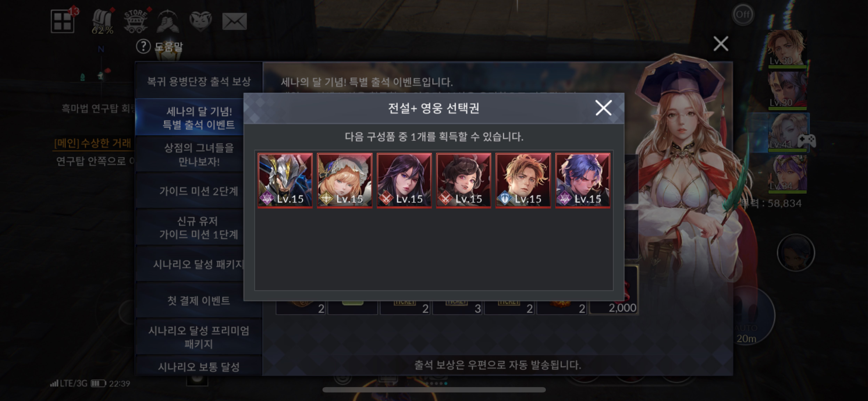The image size is (868, 401).
Task: Open the 가이드 미션 2단계 tab
Action: click(x=199, y=191)
